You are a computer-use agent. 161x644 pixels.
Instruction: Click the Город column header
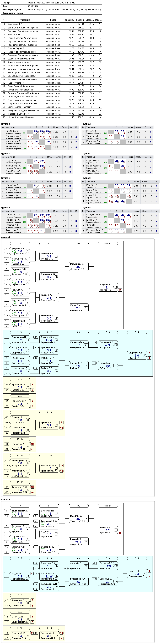click(53, 20)
